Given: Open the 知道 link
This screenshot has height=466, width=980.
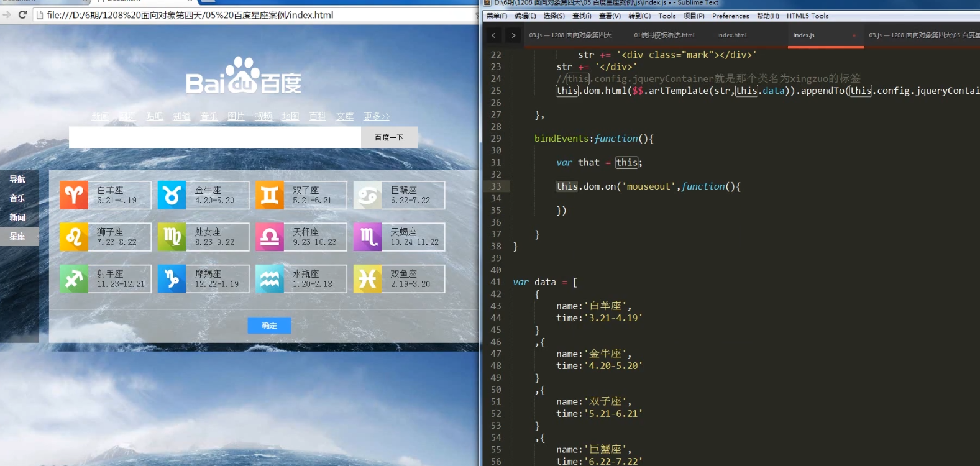Looking at the screenshot, I should 181,116.
